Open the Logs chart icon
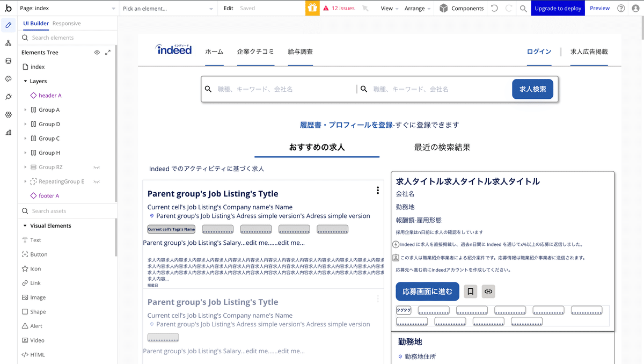The image size is (644, 364). coord(8,133)
